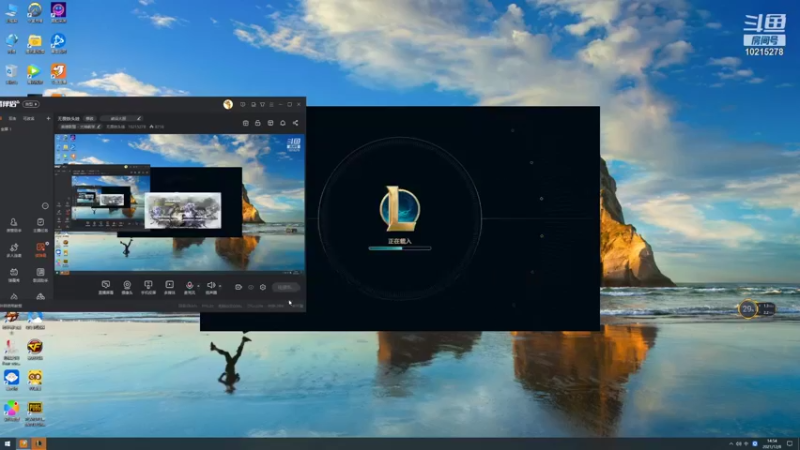Click the unlocked padlock icon in the stream header

(x=258, y=123)
